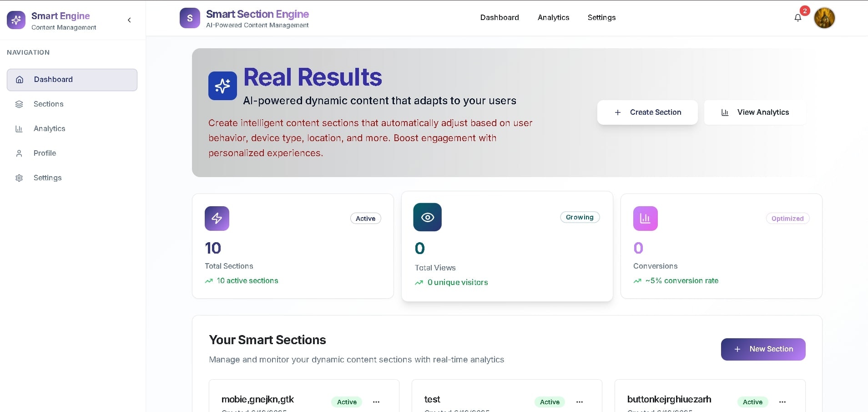Click the Create Section button

pyautogui.click(x=647, y=112)
